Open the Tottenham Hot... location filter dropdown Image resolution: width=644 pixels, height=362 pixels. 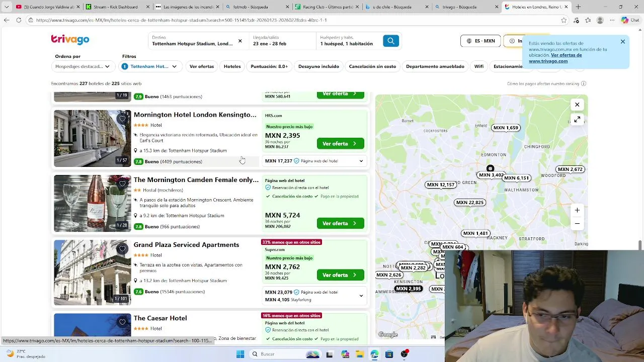click(x=150, y=66)
